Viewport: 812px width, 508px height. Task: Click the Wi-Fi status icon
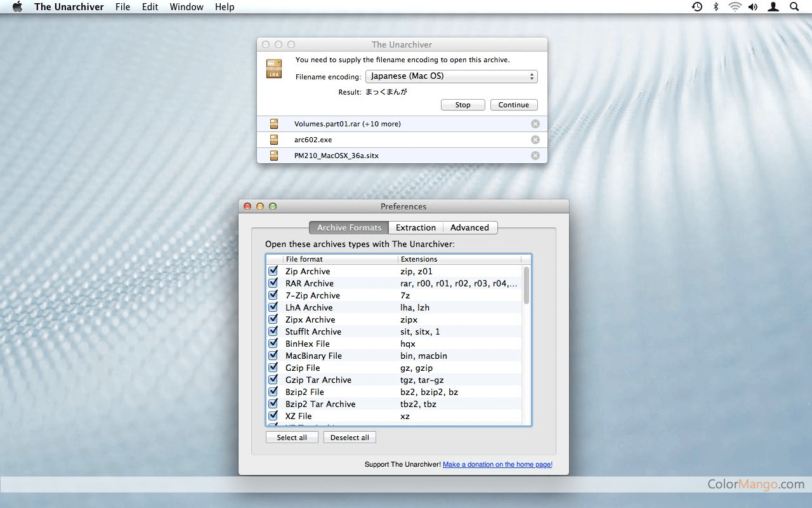[735, 7]
